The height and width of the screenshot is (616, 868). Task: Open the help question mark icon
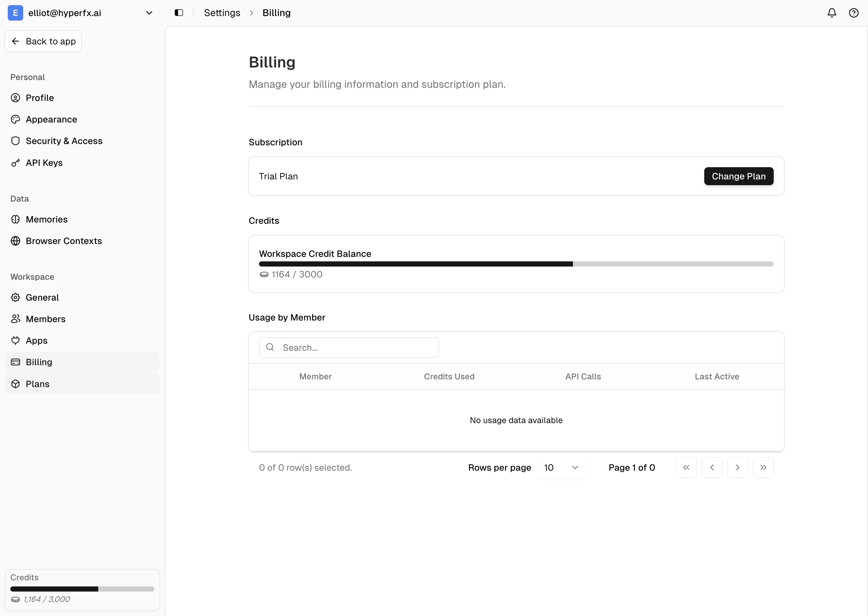click(853, 13)
